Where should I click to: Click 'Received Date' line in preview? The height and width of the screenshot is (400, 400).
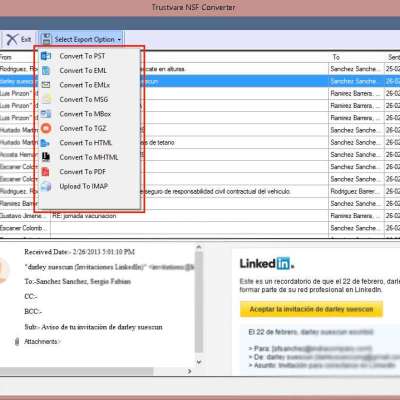coord(79,252)
